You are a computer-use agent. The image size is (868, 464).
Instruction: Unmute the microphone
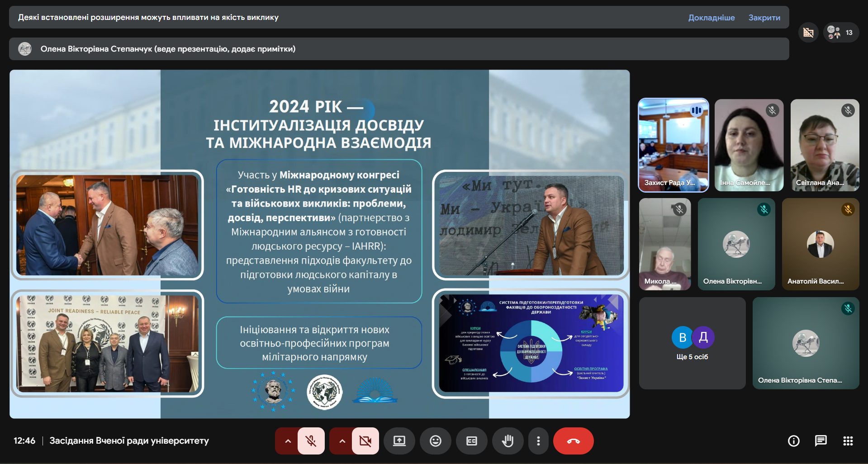311,441
